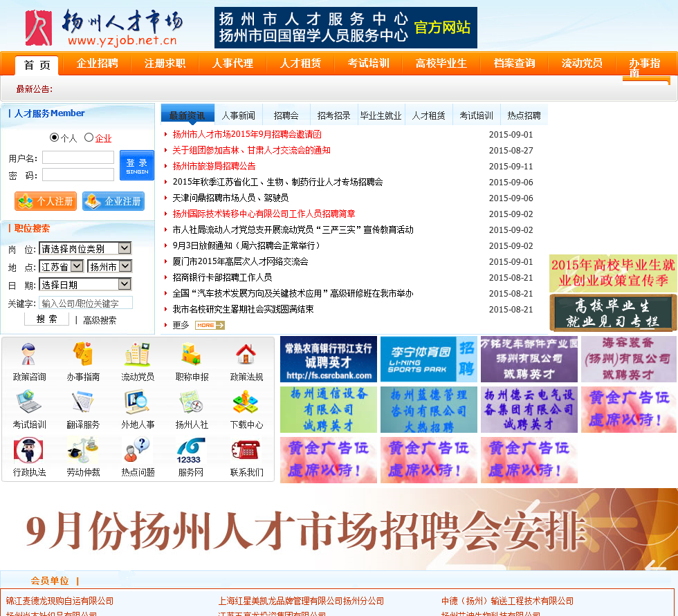Screen dimensions: 678x616
Task: Open the 扬州市 city dropdown
Action: coord(109,267)
